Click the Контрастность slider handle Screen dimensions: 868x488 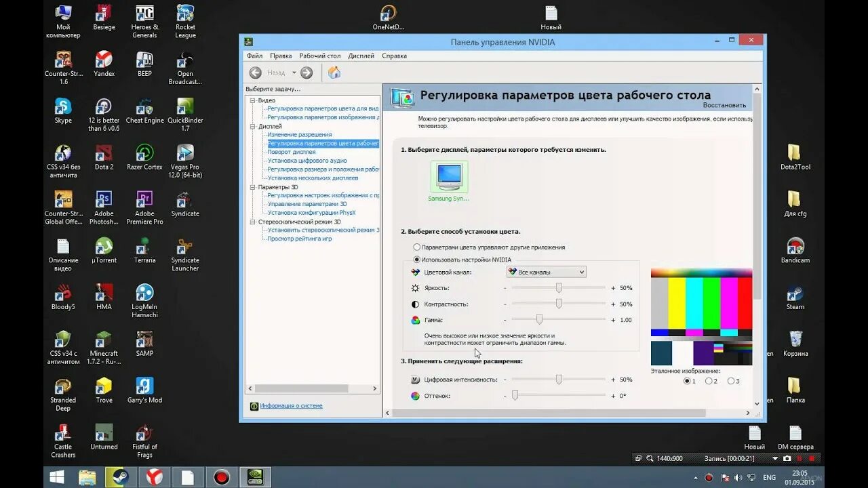click(559, 304)
